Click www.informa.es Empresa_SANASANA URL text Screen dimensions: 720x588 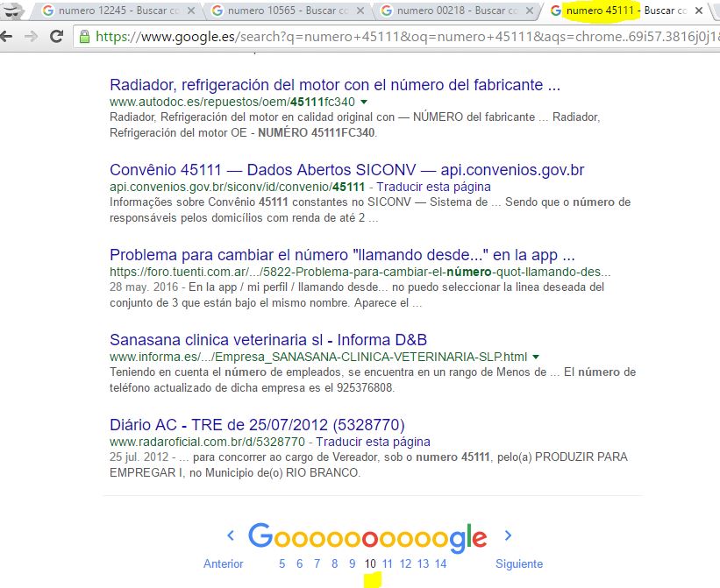click(318, 357)
